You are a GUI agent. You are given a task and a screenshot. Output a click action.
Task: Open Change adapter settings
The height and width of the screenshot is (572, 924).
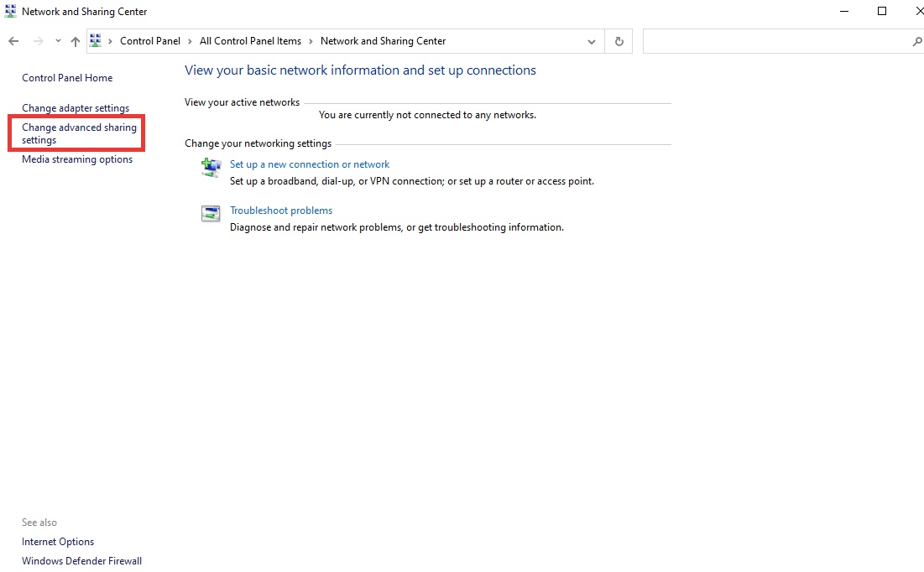[x=76, y=108]
